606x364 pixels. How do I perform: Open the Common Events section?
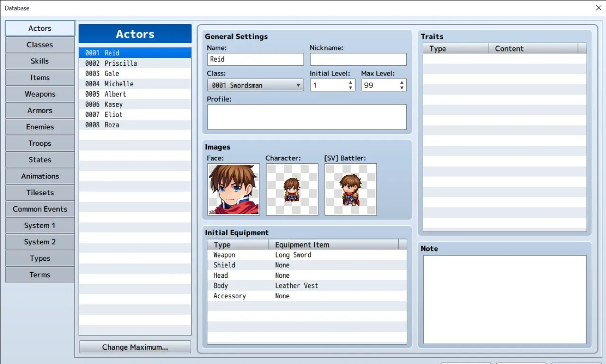pos(40,209)
